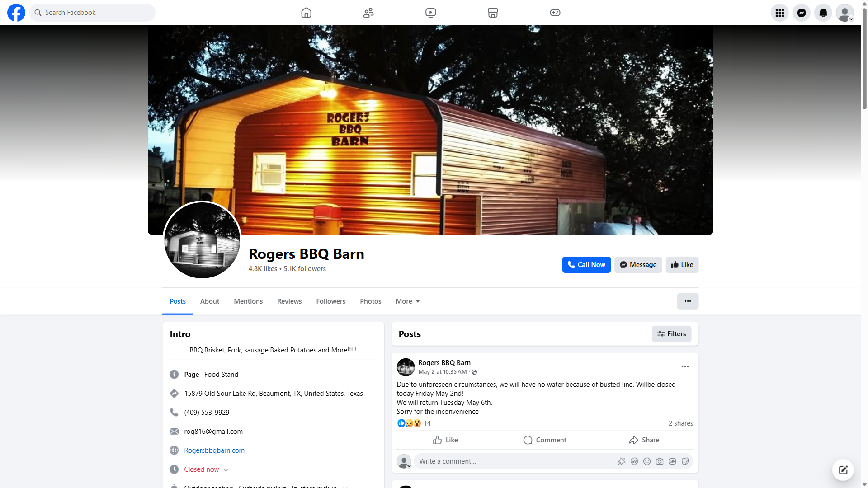868x488 pixels.
Task: Open the Watch video icon
Action: click(431, 13)
